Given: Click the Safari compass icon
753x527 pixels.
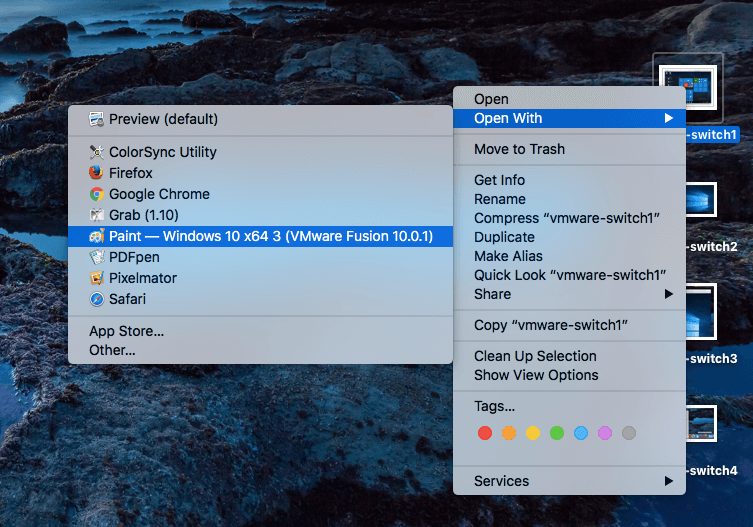Looking at the screenshot, I should [x=97, y=299].
